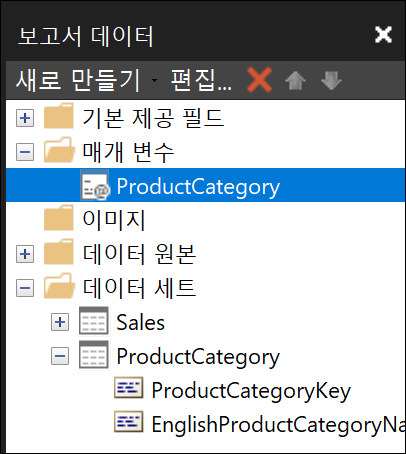406x454 pixels.
Task: Click the move up arrow icon
Action: point(295,81)
